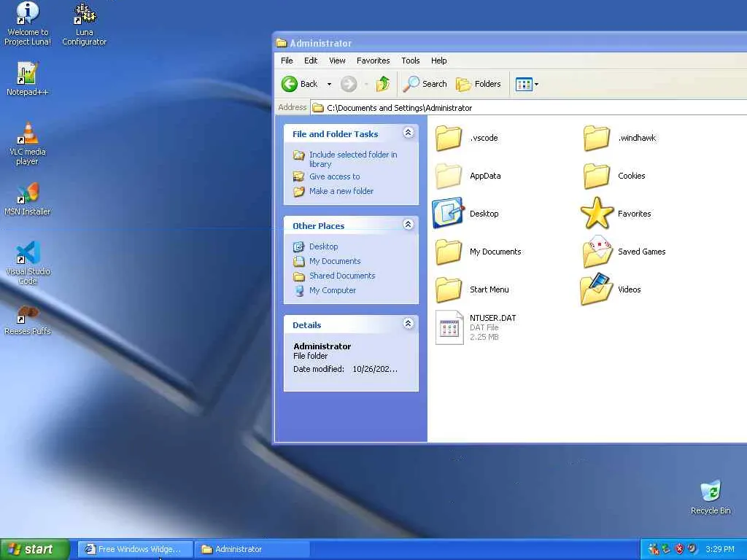Select the Start Menu folder
This screenshot has height=560, width=747.
pos(472,289)
